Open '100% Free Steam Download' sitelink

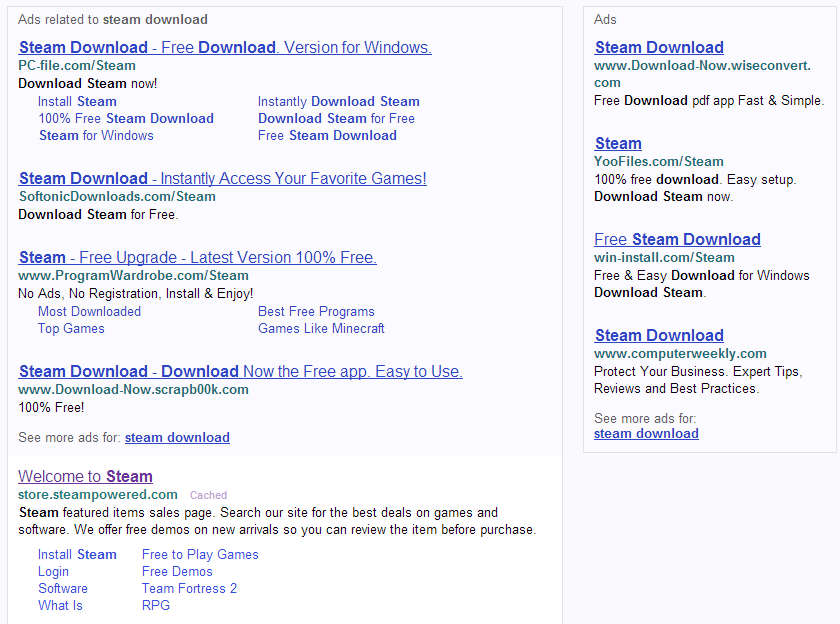pos(126,118)
